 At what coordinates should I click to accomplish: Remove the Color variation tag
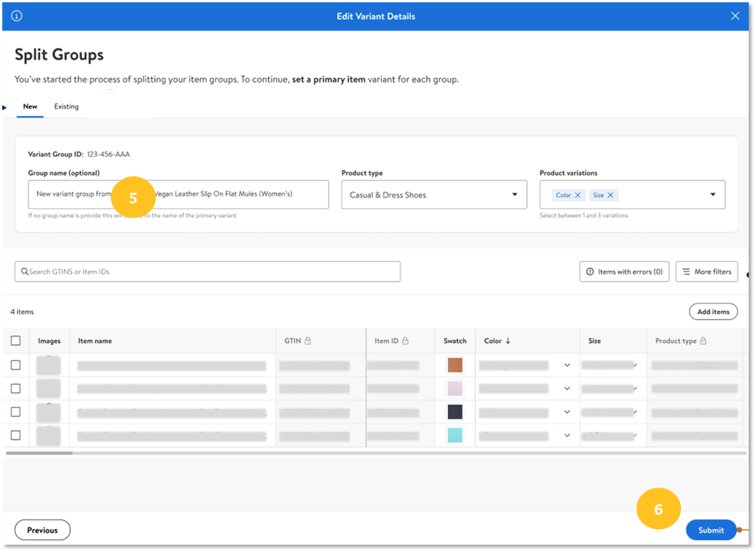pos(578,195)
